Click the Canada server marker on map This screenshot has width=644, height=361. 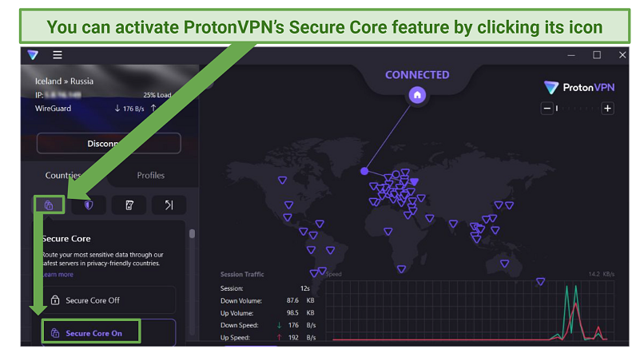click(x=282, y=180)
